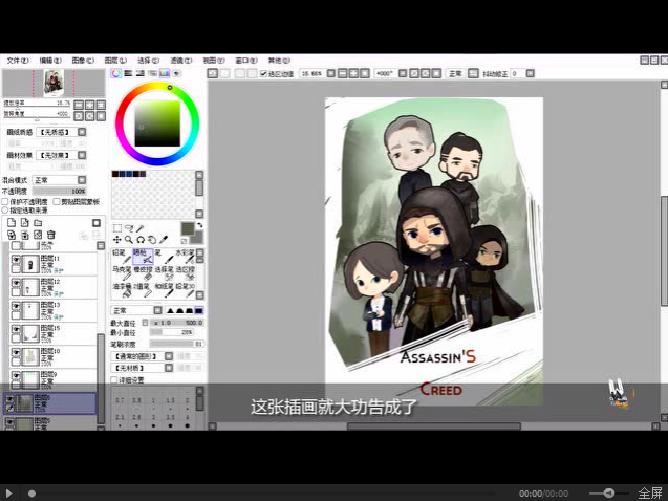Enable 剪贴图层蒙板 clipping group checkbox
This screenshot has width=668, height=501.
(56, 202)
